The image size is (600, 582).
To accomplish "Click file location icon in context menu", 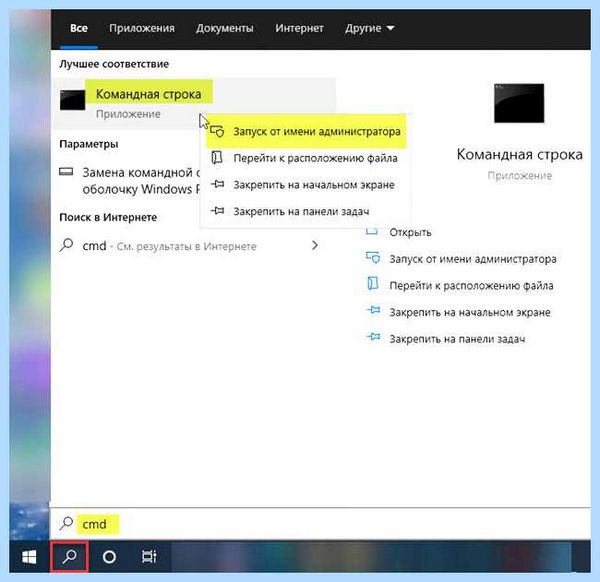I will point(217,158).
